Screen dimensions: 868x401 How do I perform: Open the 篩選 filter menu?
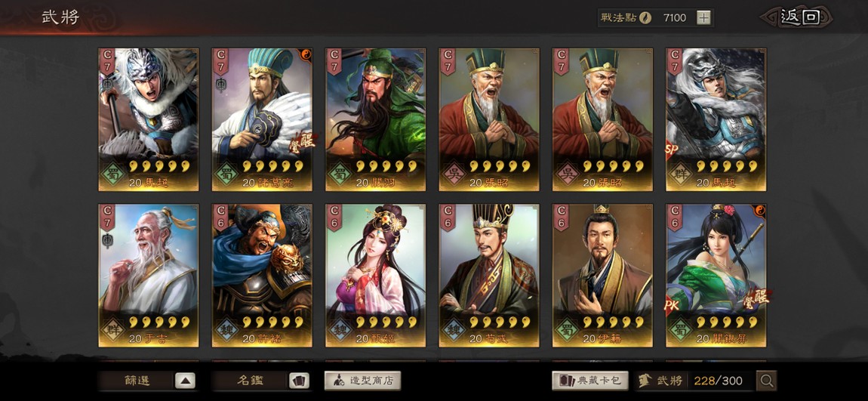[x=137, y=381]
